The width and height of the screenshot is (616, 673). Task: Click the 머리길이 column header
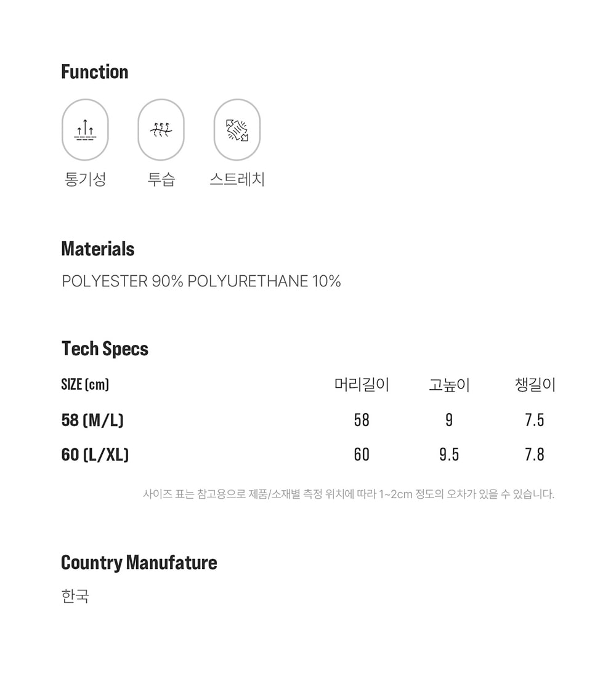click(x=362, y=385)
